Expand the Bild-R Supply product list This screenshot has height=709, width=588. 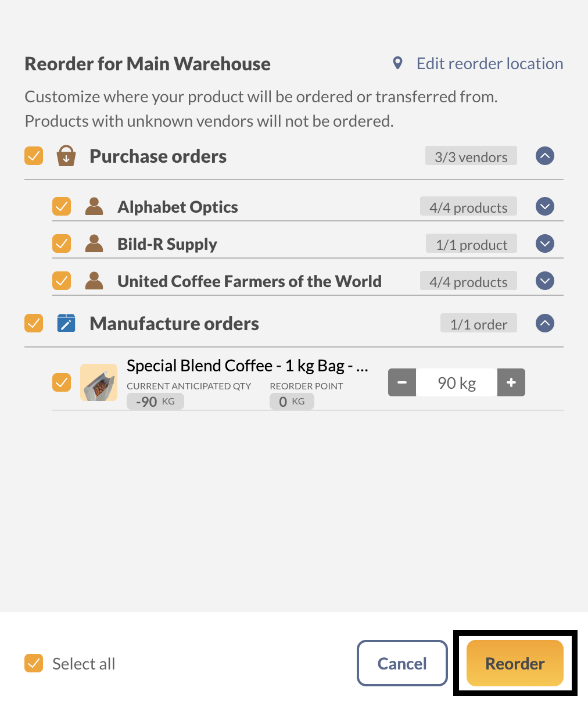(545, 244)
